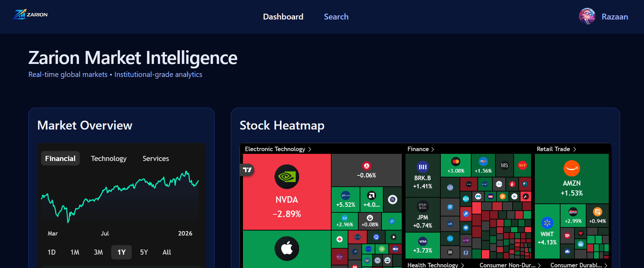Viewport: 644px width, 268px height.
Task: Click the GE logo tile
Action: coord(393,199)
